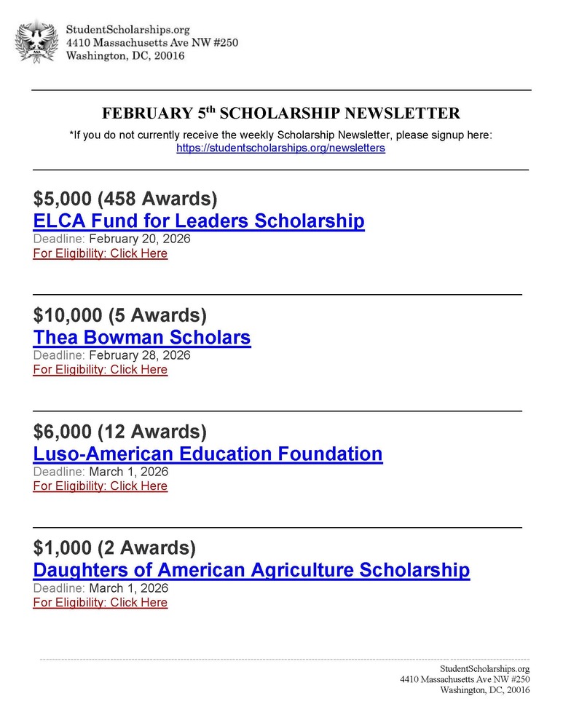This screenshot has width=563, height=728.
Task: Click the Massachusetts Ave address in the header
Action: pos(151,43)
